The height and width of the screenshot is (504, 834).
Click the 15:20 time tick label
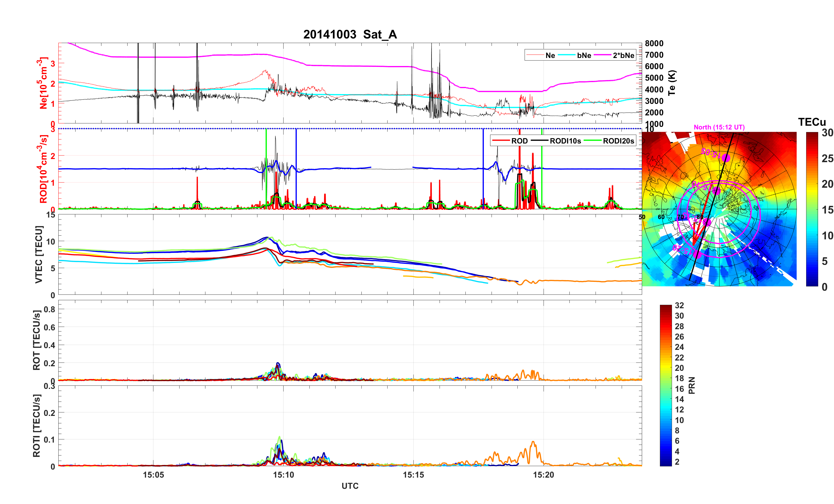pyautogui.click(x=543, y=474)
